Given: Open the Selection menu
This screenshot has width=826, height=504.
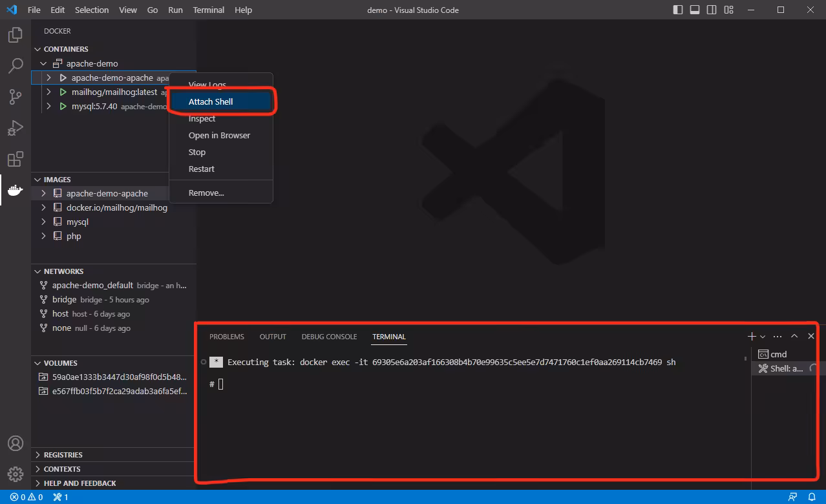Looking at the screenshot, I should 92,10.
